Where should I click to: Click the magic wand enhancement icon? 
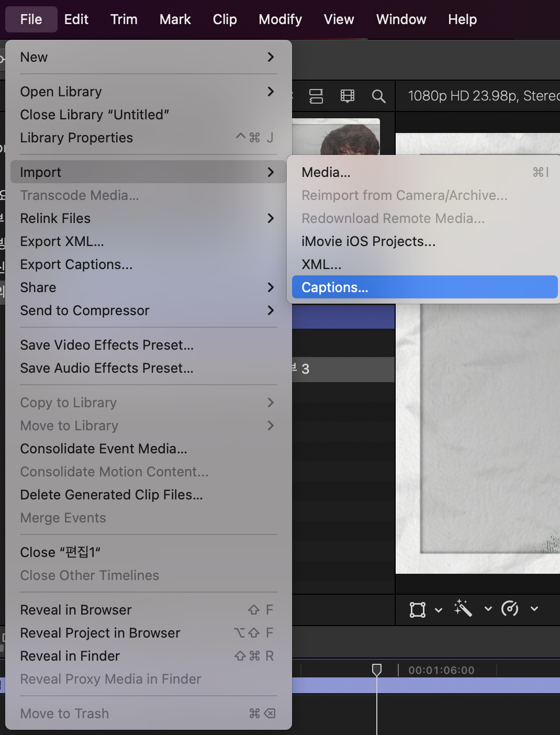(x=463, y=608)
